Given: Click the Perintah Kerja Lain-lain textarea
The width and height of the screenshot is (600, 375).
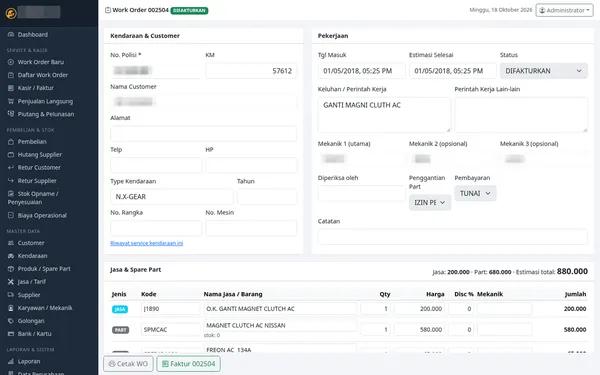Looking at the screenshot, I should pos(521,115).
